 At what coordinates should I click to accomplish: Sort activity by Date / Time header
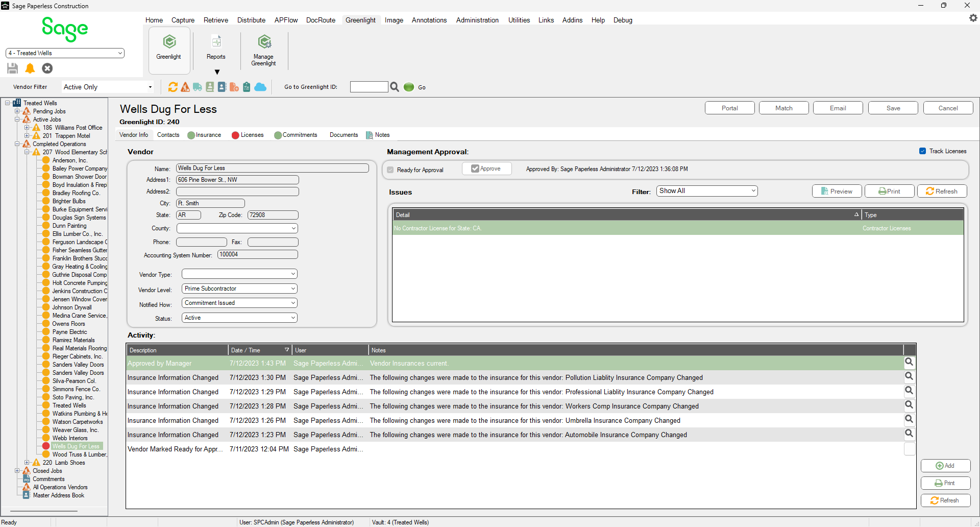260,350
